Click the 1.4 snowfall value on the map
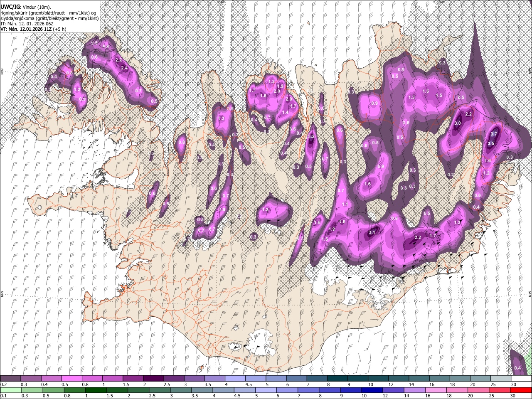This screenshot has width=532, height=399. pyautogui.click(x=285, y=113)
